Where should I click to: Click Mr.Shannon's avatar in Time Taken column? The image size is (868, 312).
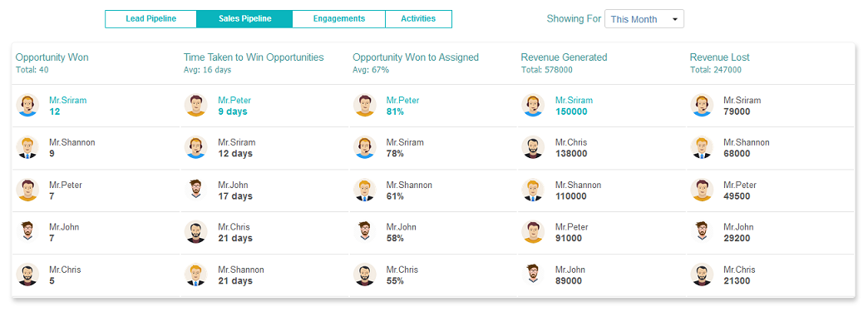pos(195,275)
